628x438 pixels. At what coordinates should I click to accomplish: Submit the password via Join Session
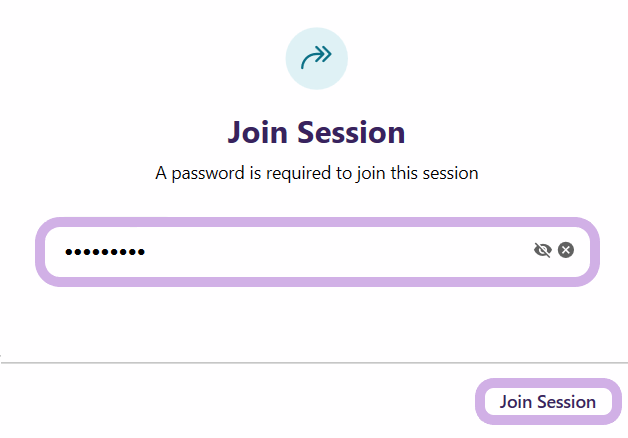tap(547, 402)
